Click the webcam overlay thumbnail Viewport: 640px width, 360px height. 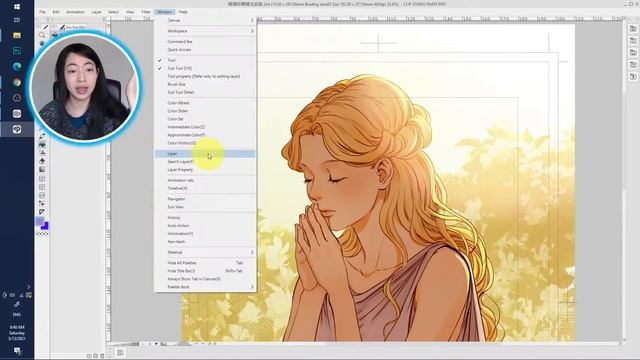(x=84, y=87)
